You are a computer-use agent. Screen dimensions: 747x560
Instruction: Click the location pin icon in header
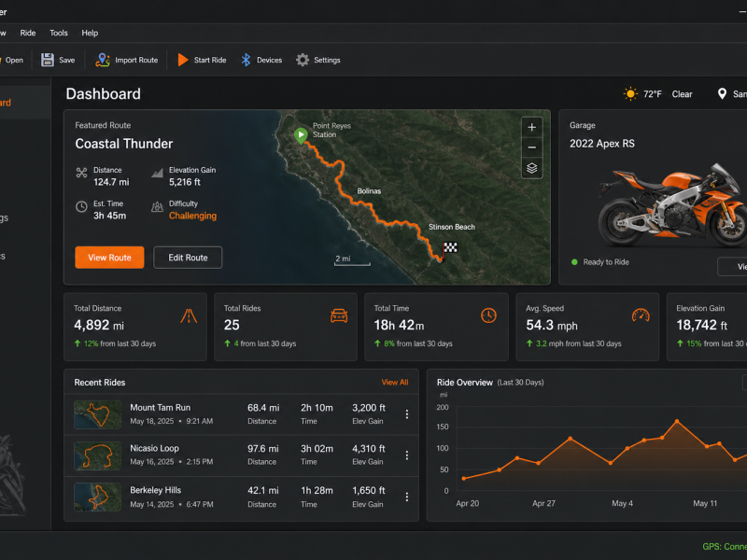point(722,94)
